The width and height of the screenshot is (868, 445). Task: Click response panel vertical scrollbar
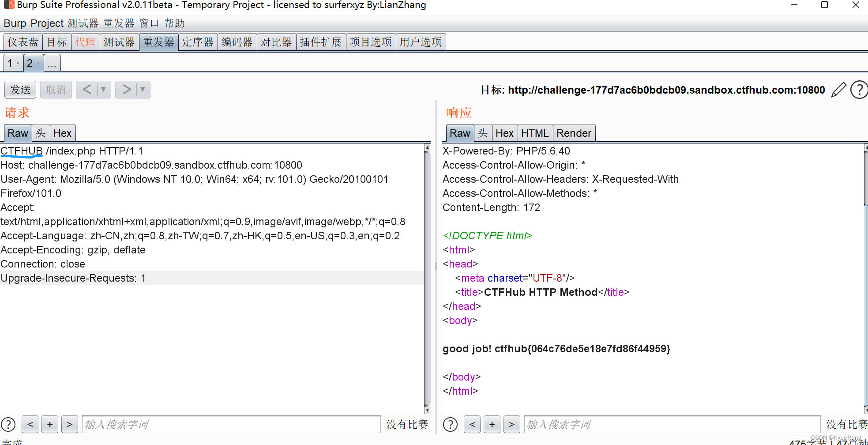point(866,278)
